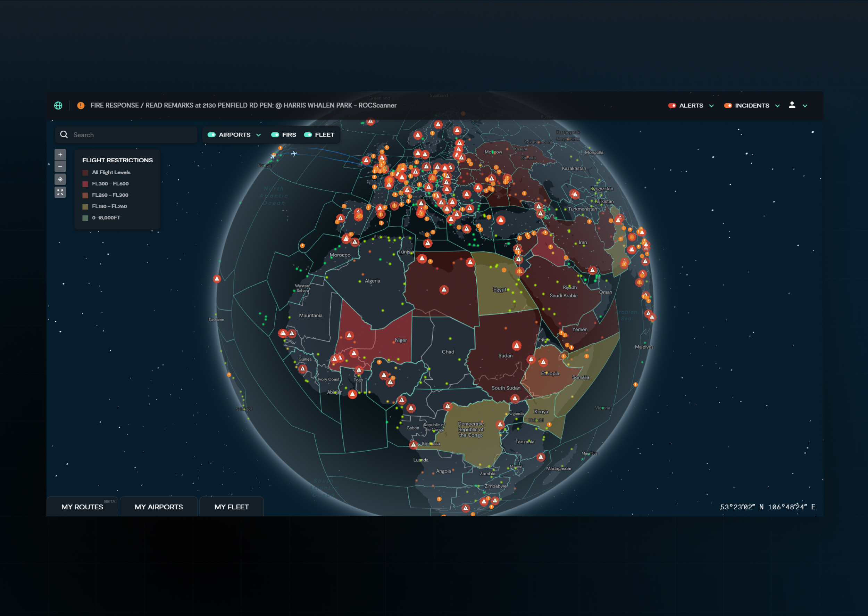
Task: Expand the ALERTS dropdown chevron
Action: click(x=711, y=106)
